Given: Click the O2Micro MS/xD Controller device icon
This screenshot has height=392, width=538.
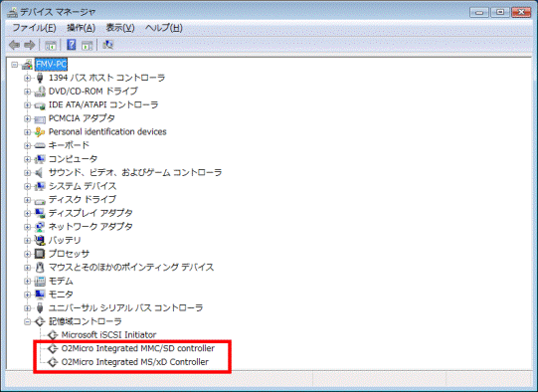Looking at the screenshot, I should coord(53,362).
